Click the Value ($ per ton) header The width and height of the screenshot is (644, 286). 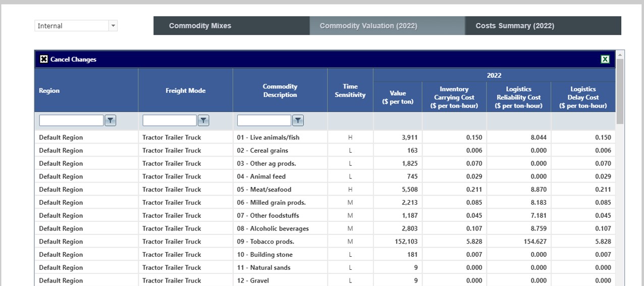tap(398, 97)
